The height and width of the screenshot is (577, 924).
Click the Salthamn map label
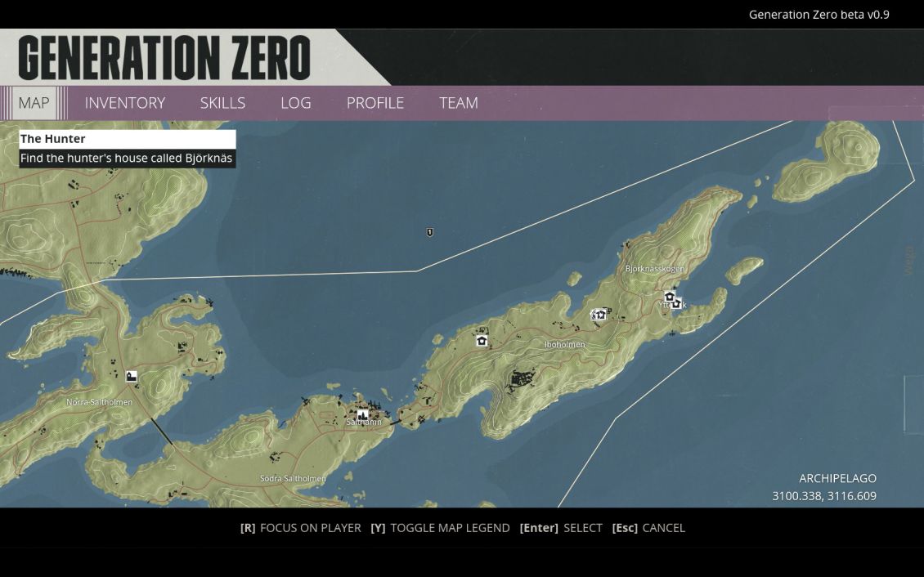(364, 423)
